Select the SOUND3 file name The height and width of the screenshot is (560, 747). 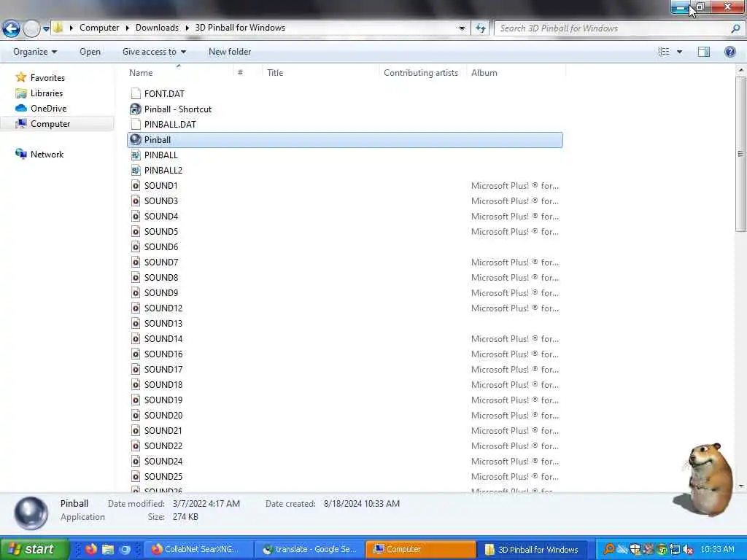pyautogui.click(x=161, y=201)
